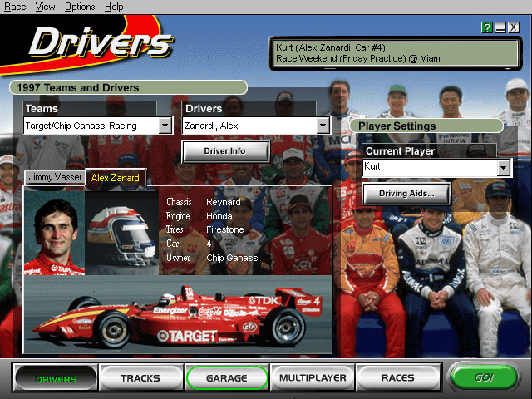Click the status display showing Kurt at Miami
This screenshot has height=399, width=532.
tap(396, 53)
